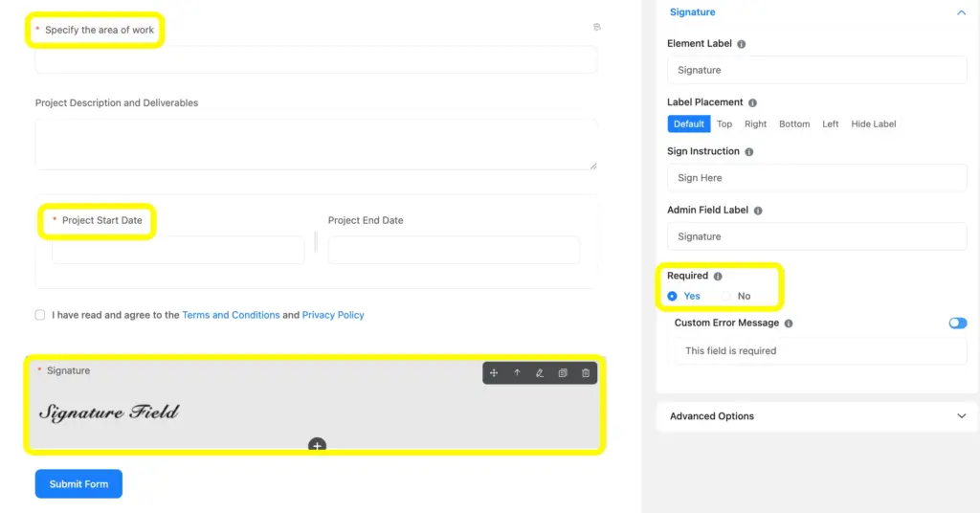Click info icon beside Sign Instruction

748,152
